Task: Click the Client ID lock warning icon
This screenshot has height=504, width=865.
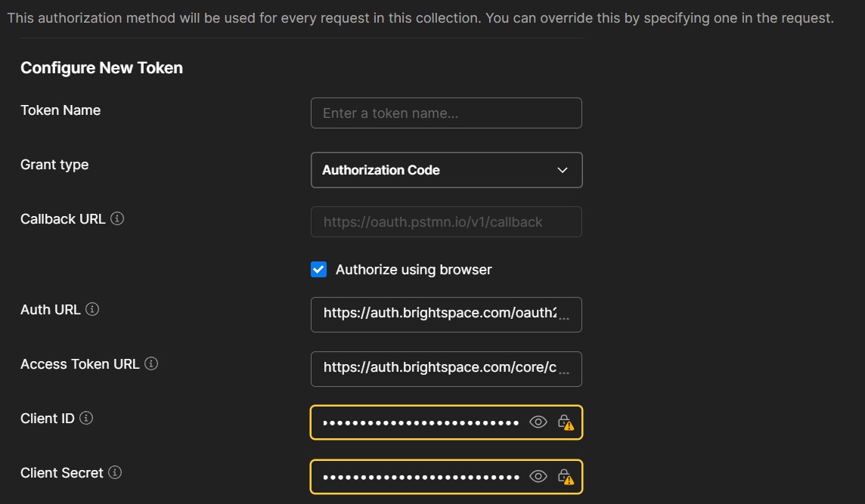Action: [565, 422]
